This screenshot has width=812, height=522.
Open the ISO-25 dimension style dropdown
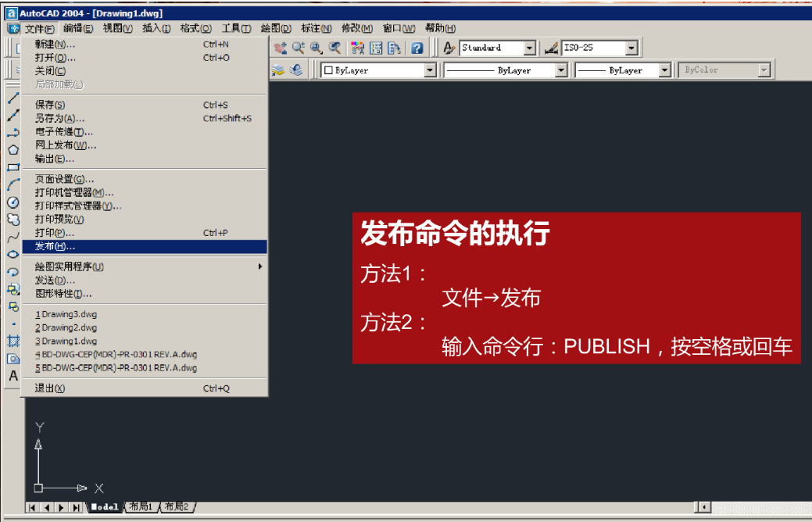point(631,48)
